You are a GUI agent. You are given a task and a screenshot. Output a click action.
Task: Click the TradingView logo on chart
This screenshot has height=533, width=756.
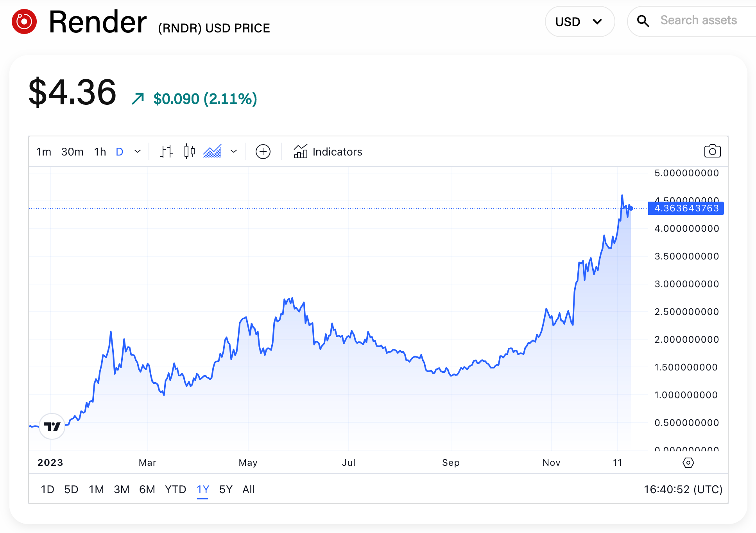(52, 426)
